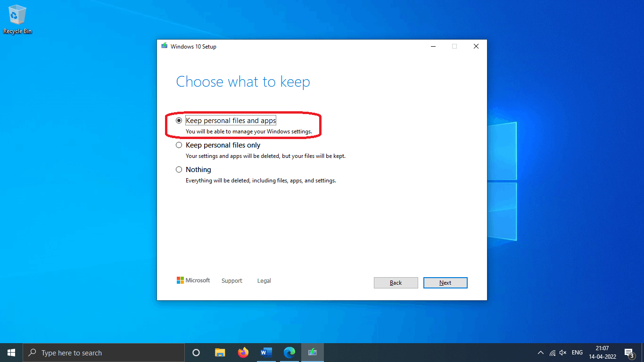
Task: Open Cortana circle icon on taskbar
Action: point(196,353)
